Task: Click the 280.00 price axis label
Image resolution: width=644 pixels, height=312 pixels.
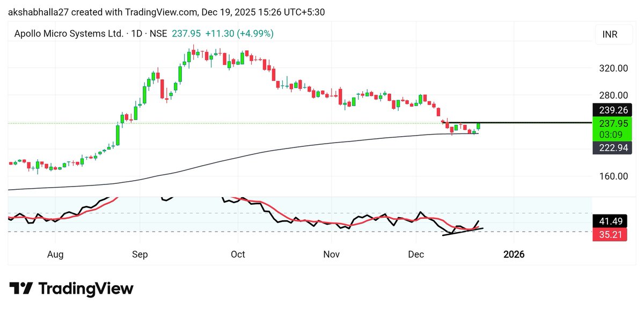Action: click(x=614, y=95)
